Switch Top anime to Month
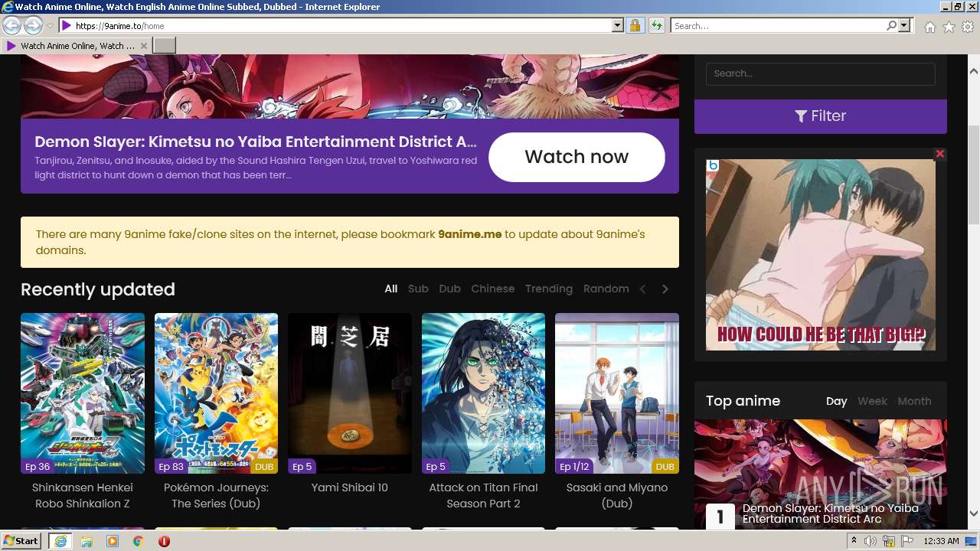The image size is (980, 551). [x=914, y=401]
